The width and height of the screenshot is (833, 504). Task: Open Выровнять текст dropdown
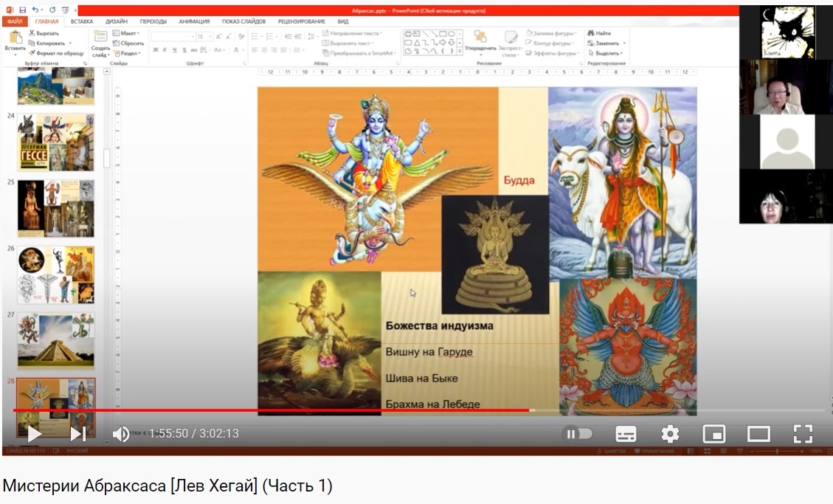pyautogui.click(x=348, y=43)
